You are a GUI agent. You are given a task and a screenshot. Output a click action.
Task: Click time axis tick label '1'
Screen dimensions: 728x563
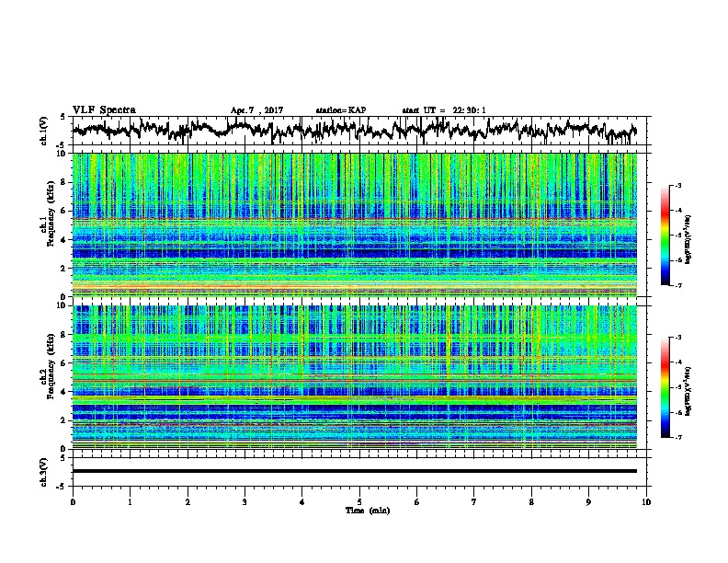130,502
